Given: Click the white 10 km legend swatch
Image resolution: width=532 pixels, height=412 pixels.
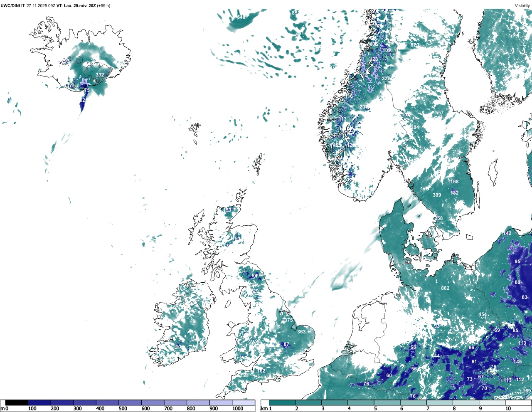Looking at the screenshot, I should pyautogui.click(x=518, y=402).
